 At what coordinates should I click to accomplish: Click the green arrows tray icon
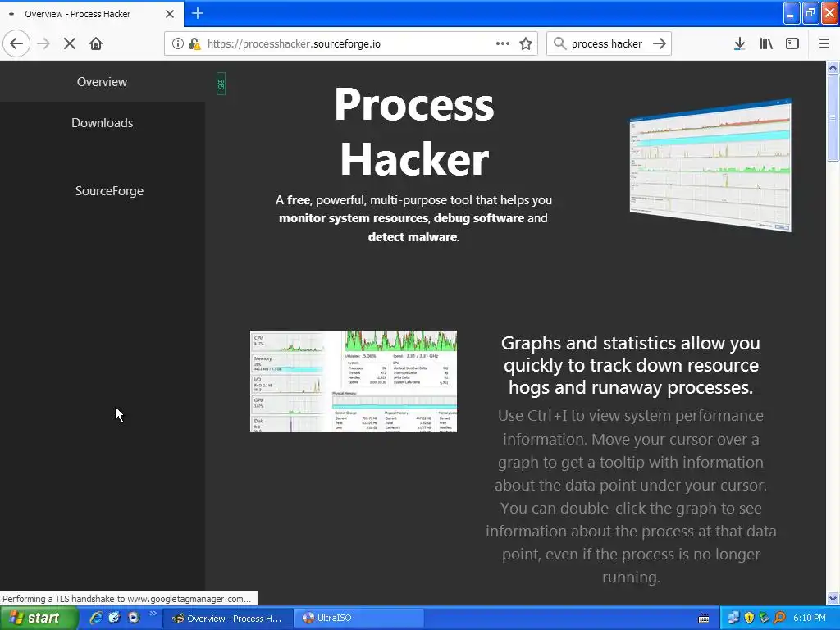[764, 618]
